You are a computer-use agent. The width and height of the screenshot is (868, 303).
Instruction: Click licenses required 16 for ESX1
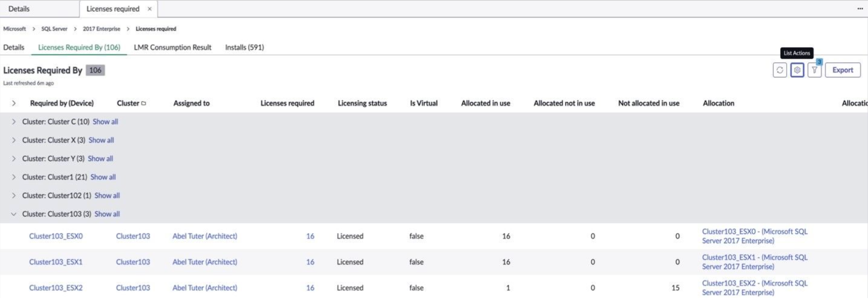310,262
